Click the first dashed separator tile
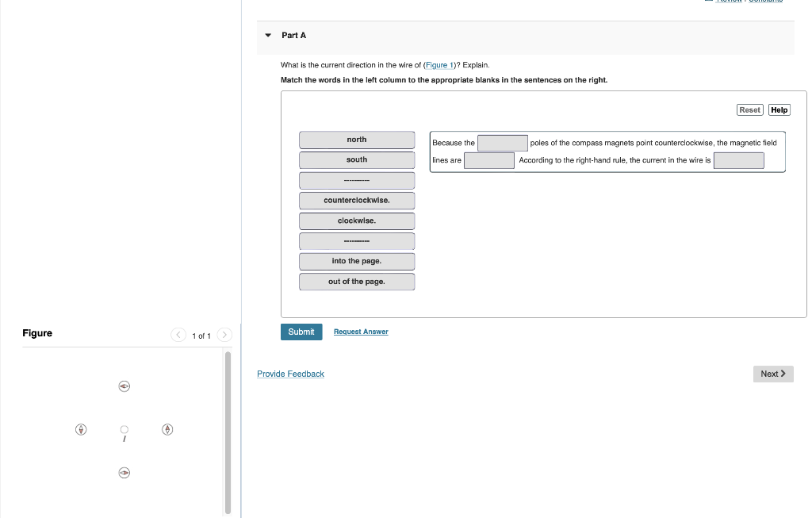 tap(357, 180)
